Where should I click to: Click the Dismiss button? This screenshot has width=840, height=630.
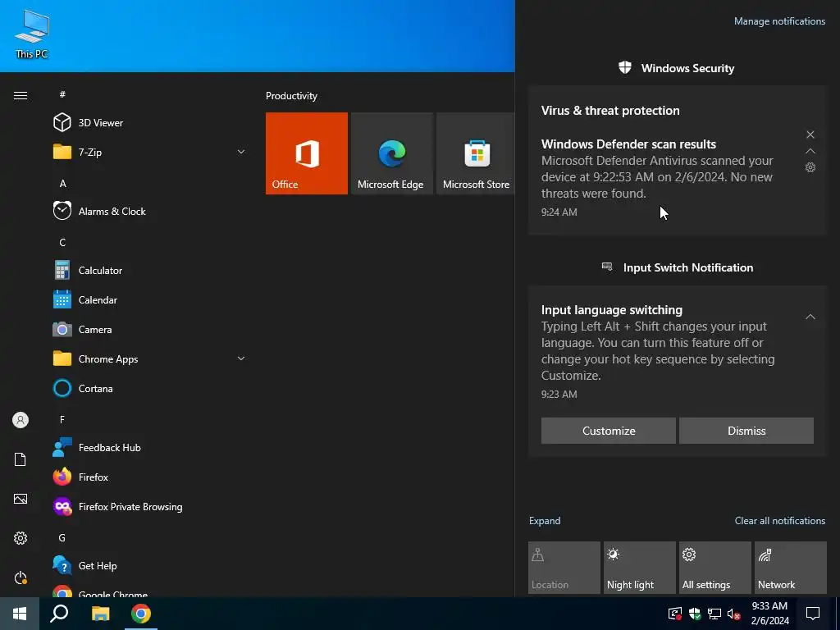coord(746,431)
